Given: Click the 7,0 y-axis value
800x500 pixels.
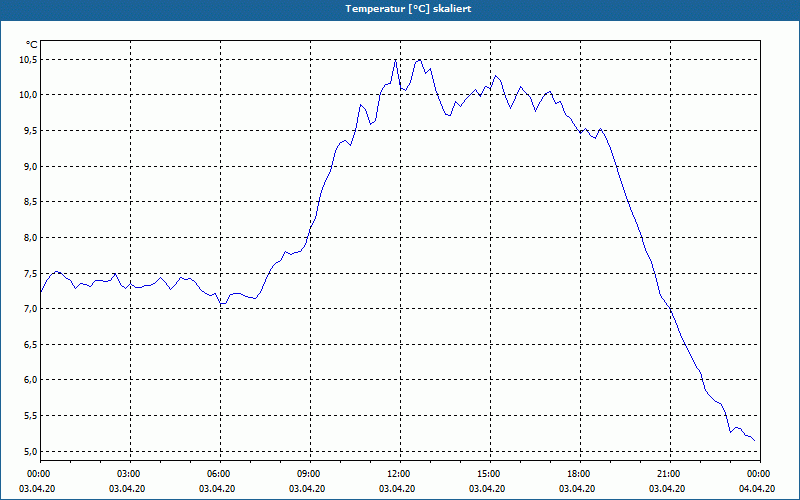Looking at the screenshot, I should coord(30,309).
